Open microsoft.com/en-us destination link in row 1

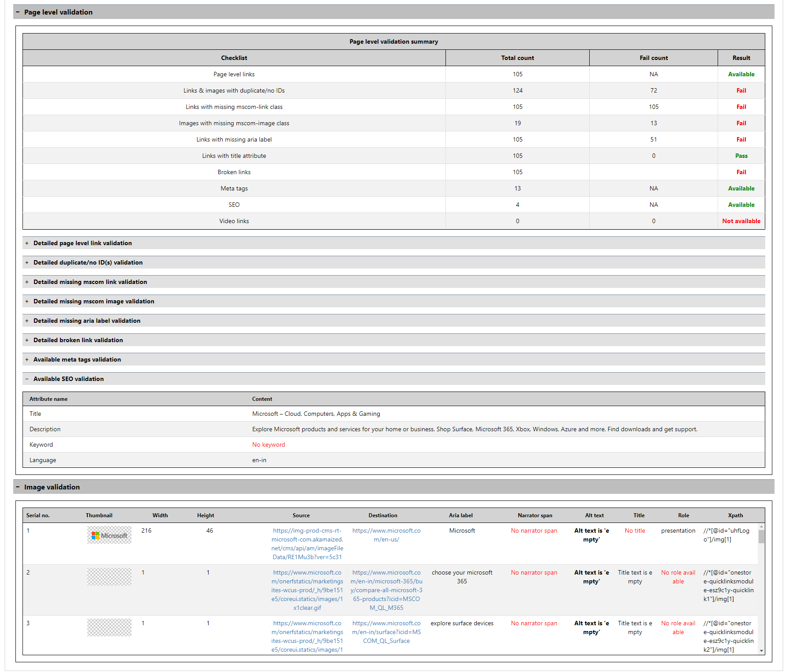point(386,535)
